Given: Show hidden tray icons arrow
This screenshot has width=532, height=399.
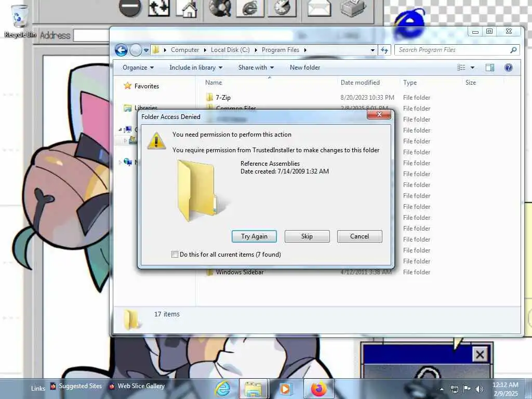Looking at the screenshot, I should point(442,389).
